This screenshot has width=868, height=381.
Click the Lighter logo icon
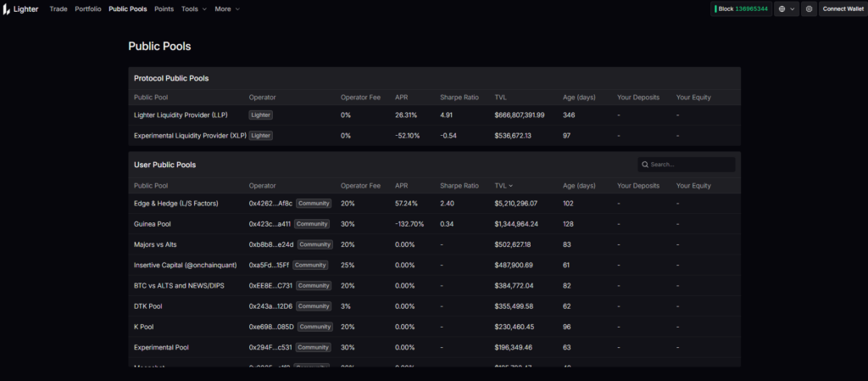pos(7,9)
